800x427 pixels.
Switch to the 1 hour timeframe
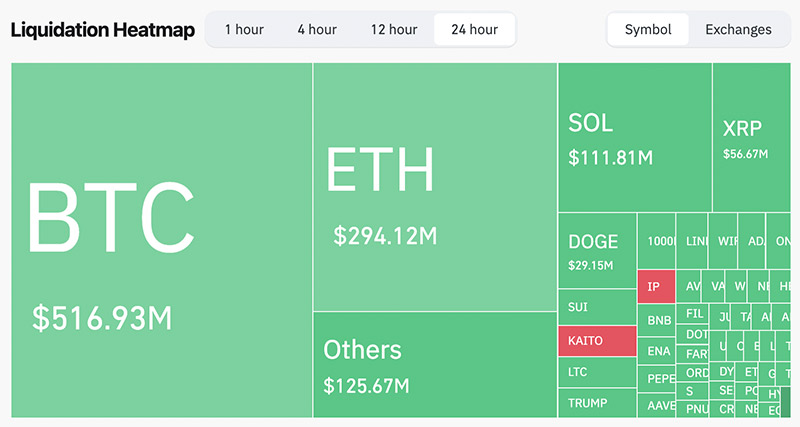point(244,30)
